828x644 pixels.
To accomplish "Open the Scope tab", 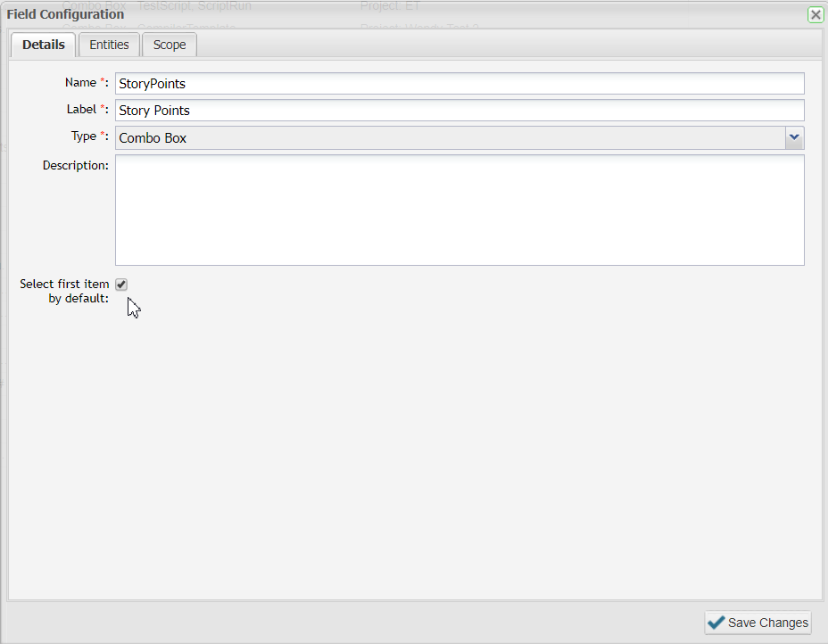I will (x=170, y=45).
